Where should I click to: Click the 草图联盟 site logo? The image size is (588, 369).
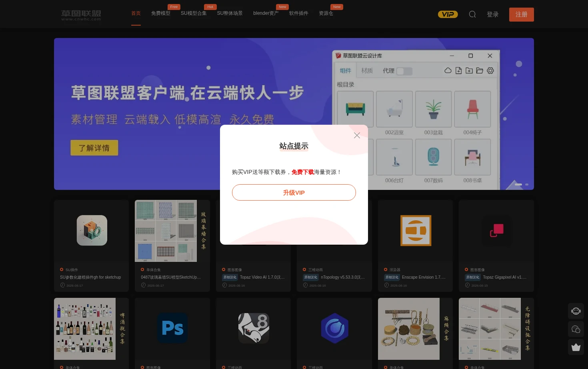tap(81, 15)
